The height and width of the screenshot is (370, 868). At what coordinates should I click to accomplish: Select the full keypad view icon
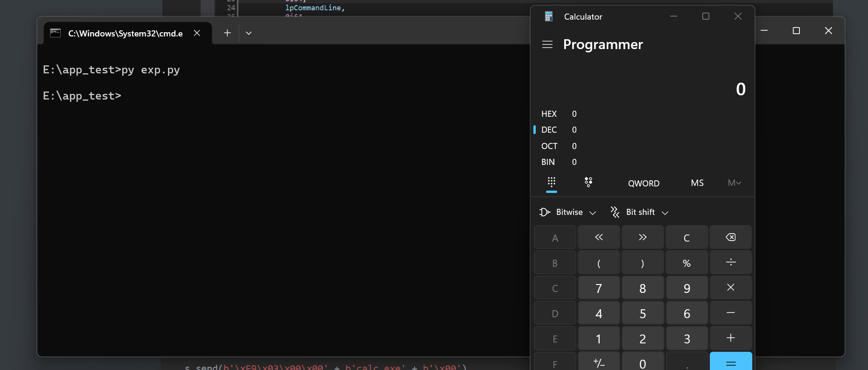[x=552, y=183]
